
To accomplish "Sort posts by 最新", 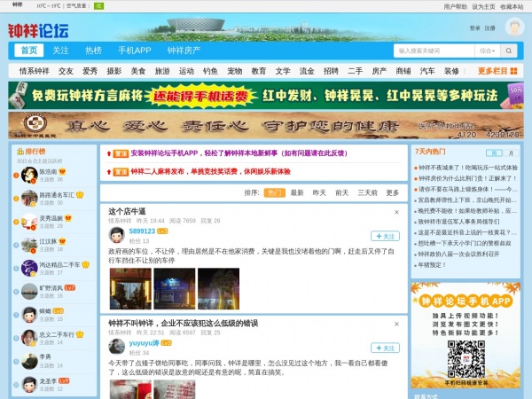I will coord(296,192).
